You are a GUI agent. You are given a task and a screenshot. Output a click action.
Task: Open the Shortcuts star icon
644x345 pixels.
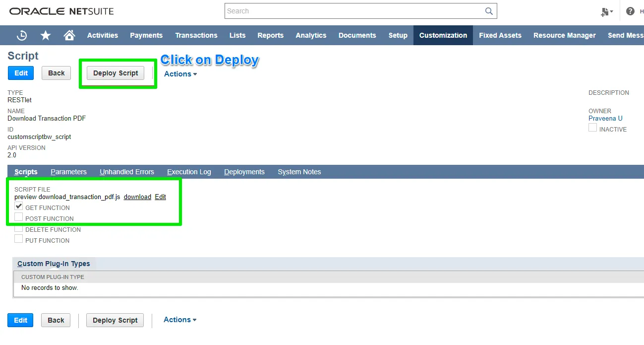pos(46,35)
